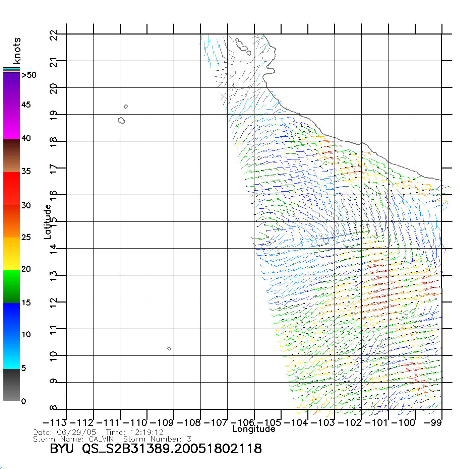The width and height of the screenshot is (476, 469).
Task: Click the Storm Name: CALVIN text
Action: coord(73,439)
